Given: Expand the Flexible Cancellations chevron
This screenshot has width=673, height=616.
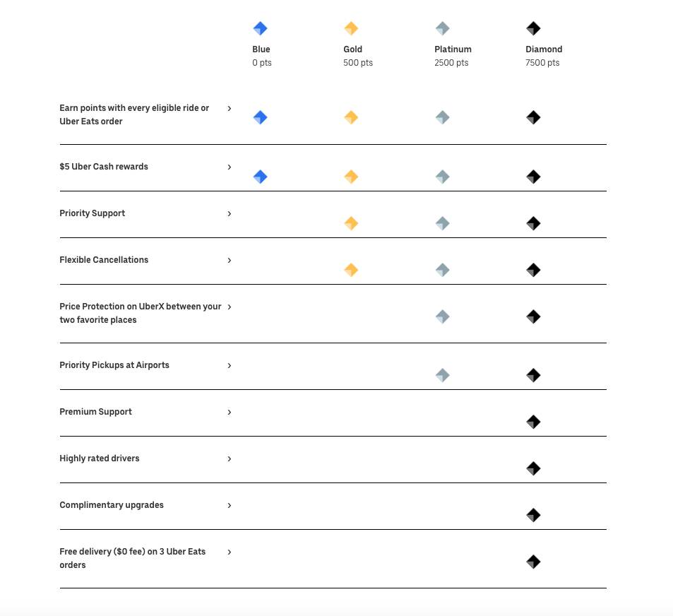Looking at the screenshot, I should [x=230, y=260].
